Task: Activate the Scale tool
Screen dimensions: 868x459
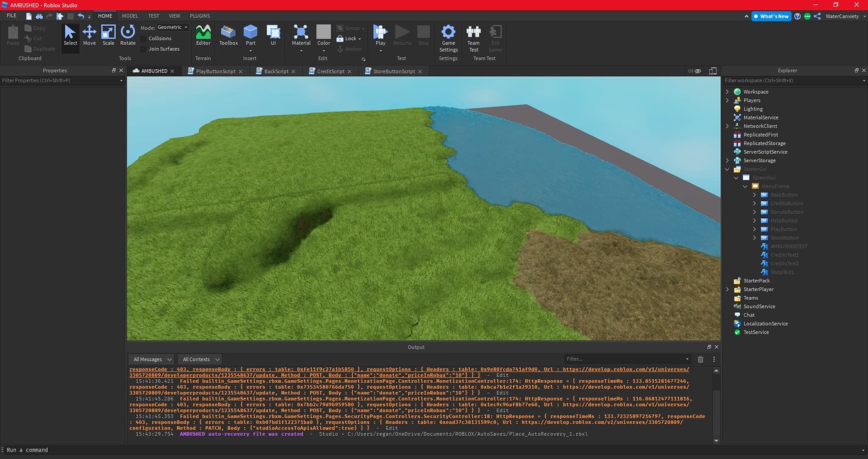Action: (108, 35)
